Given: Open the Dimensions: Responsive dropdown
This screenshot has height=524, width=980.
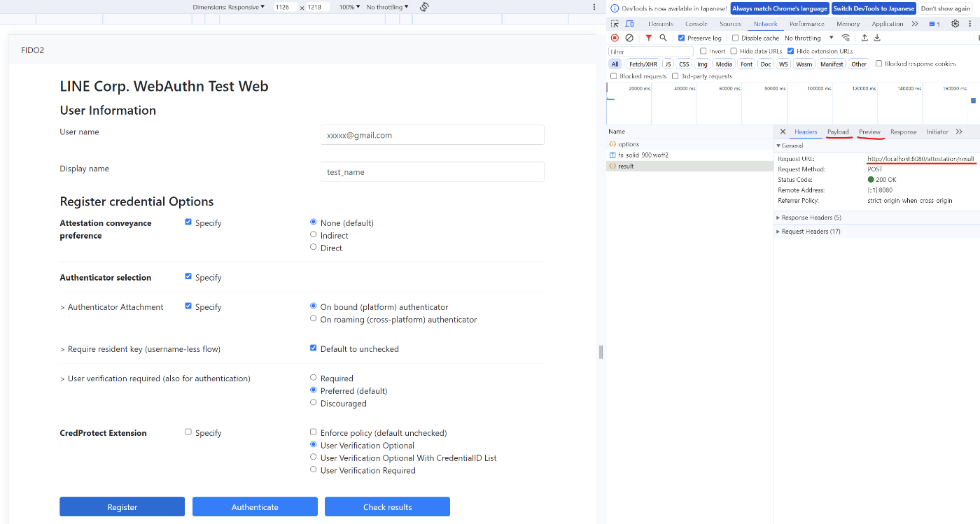Looking at the screenshot, I should (229, 7).
